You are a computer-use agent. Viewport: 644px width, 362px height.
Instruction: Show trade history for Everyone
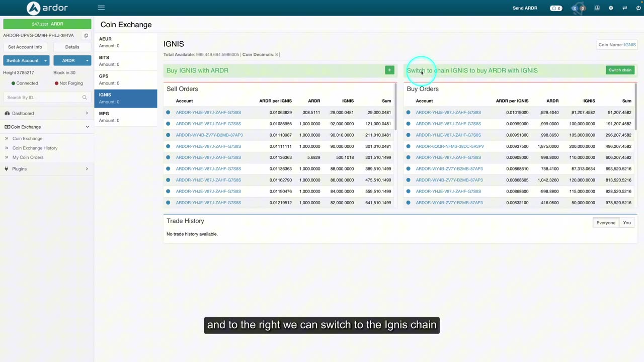(x=606, y=223)
